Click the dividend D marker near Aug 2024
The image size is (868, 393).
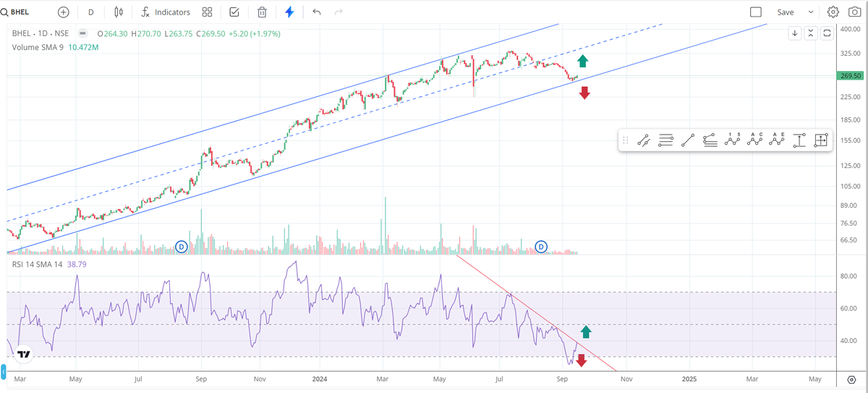541,247
